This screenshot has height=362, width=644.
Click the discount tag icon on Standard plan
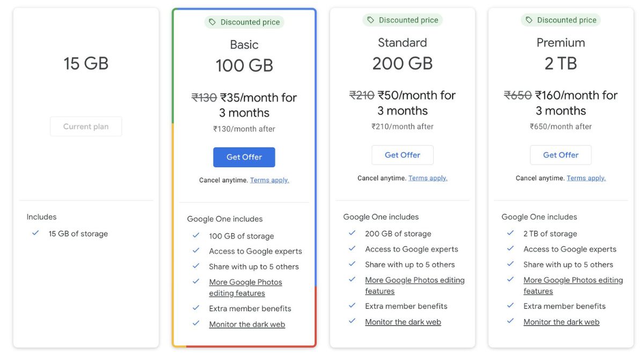[370, 19]
